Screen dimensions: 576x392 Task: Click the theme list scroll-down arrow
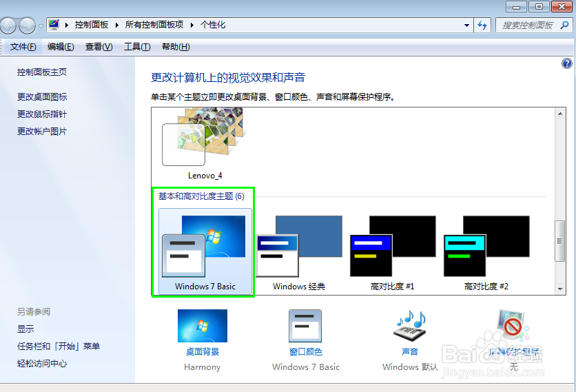click(x=560, y=289)
